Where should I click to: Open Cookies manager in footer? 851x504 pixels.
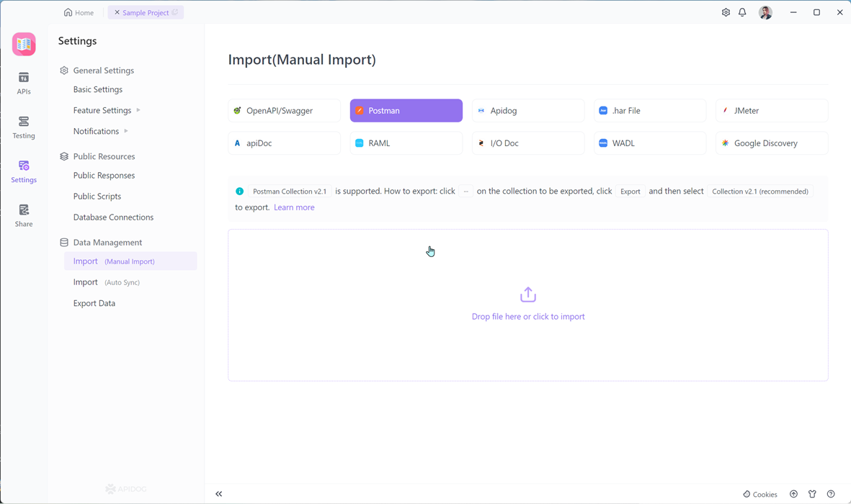[759, 494]
